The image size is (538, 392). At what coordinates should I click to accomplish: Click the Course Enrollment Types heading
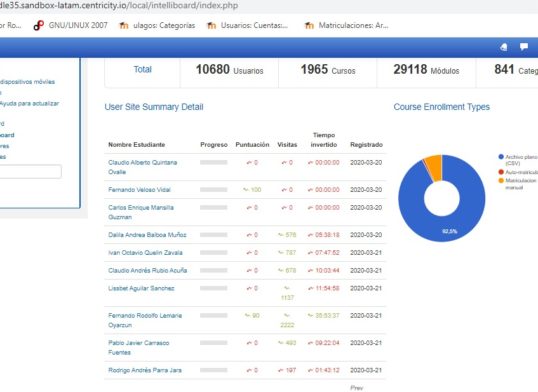(x=442, y=107)
